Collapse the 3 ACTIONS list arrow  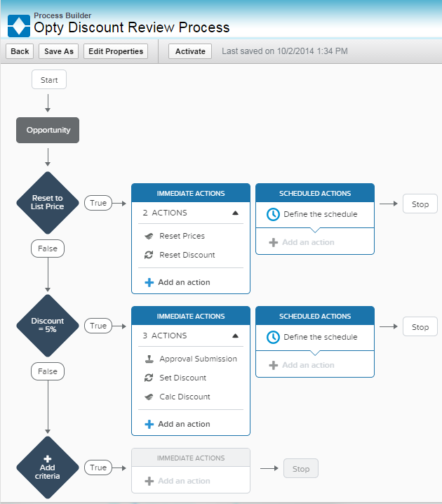pos(236,336)
